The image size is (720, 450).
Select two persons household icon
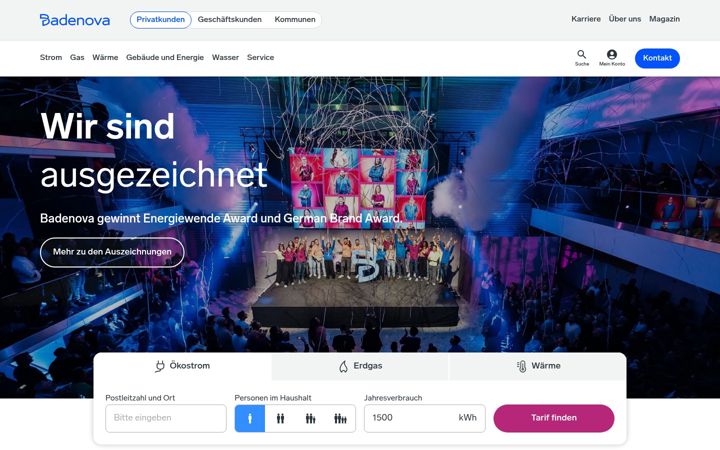tap(280, 418)
